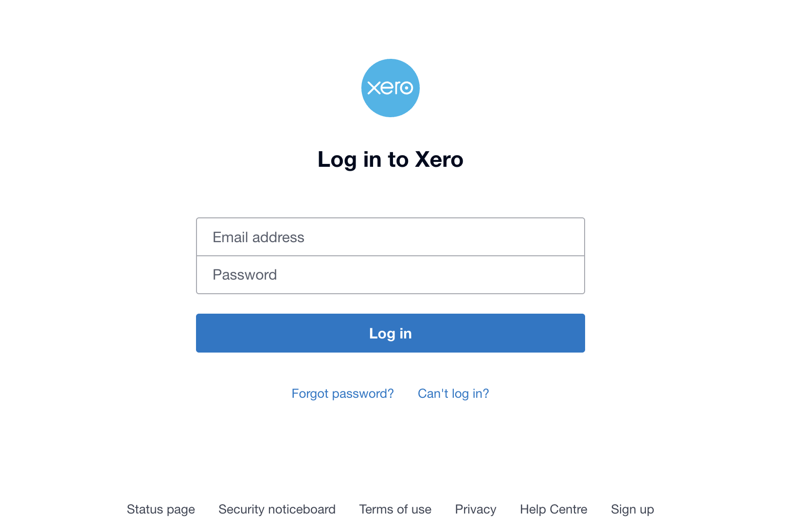
Task: Follow the Can't log in link
Action: click(x=453, y=393)
